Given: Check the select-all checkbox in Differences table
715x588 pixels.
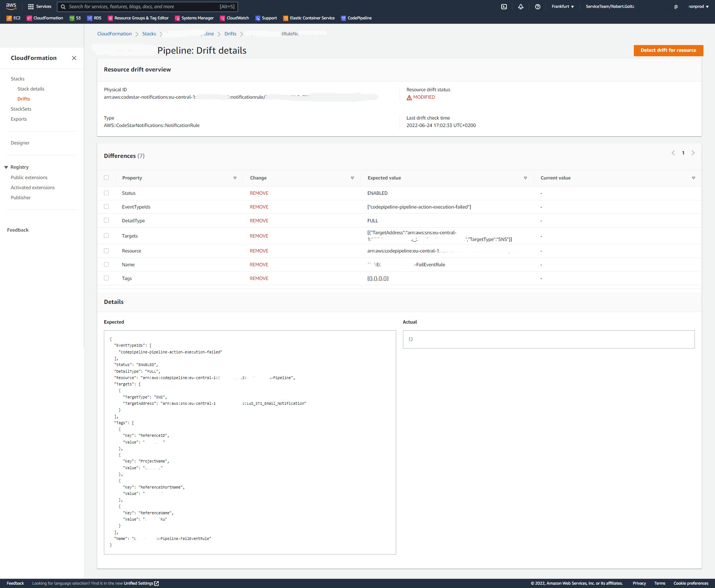Looking at the screenshot, I should click(x=107, y=178).
